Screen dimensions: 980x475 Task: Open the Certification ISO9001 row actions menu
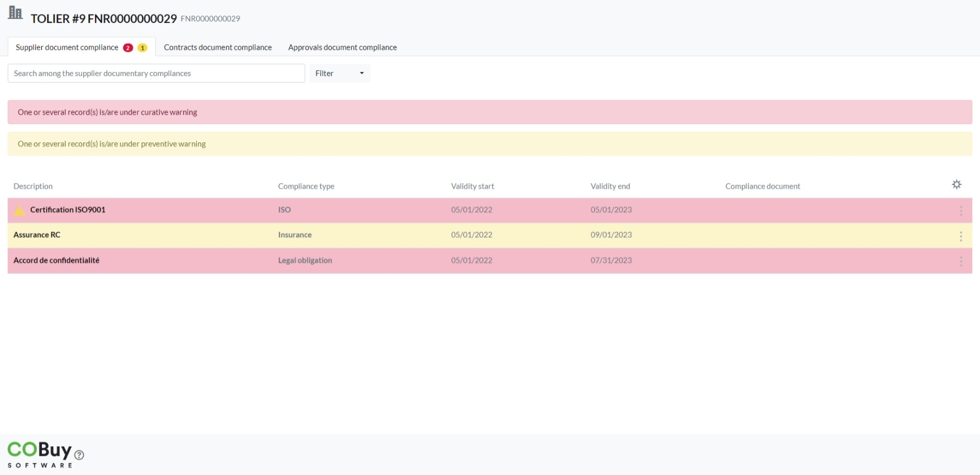960,210
